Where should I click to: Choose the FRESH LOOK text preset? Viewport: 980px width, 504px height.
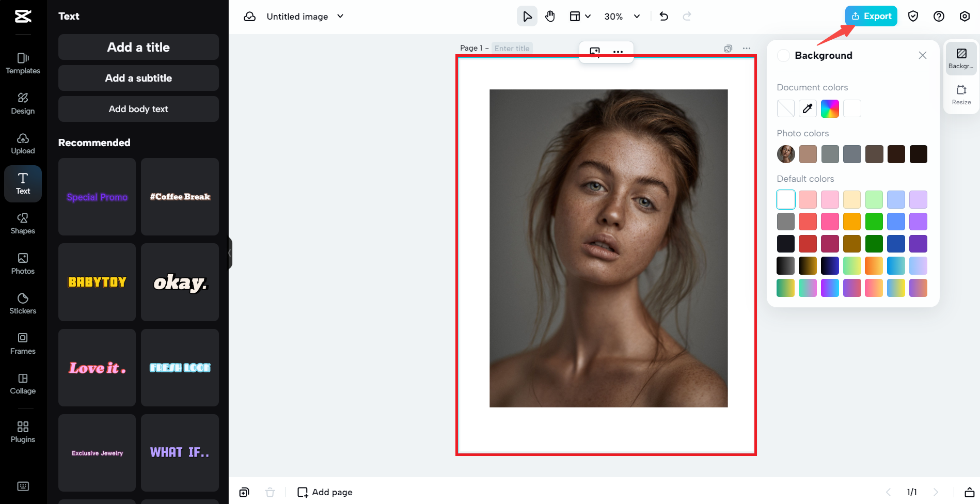180,368
